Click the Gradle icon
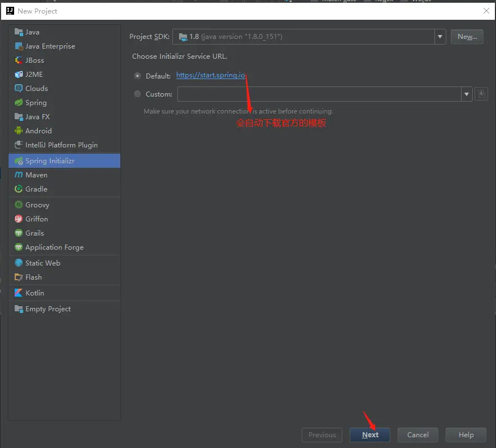This screenshot has width=496, height=448. click(19, 189)
